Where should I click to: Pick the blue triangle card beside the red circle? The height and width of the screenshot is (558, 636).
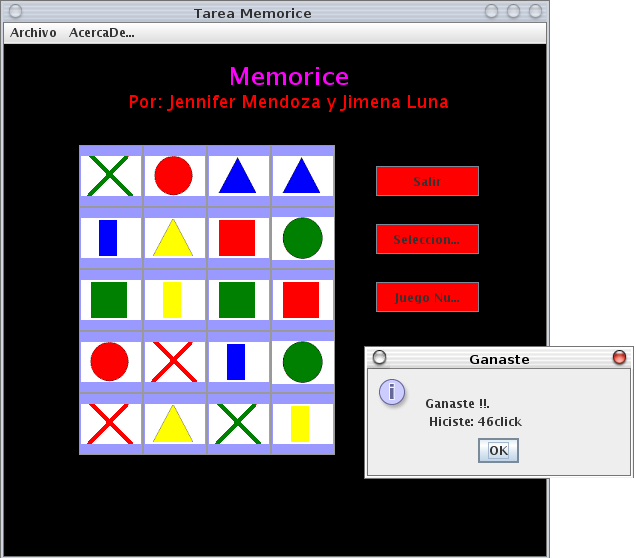(x=239, y=176)
